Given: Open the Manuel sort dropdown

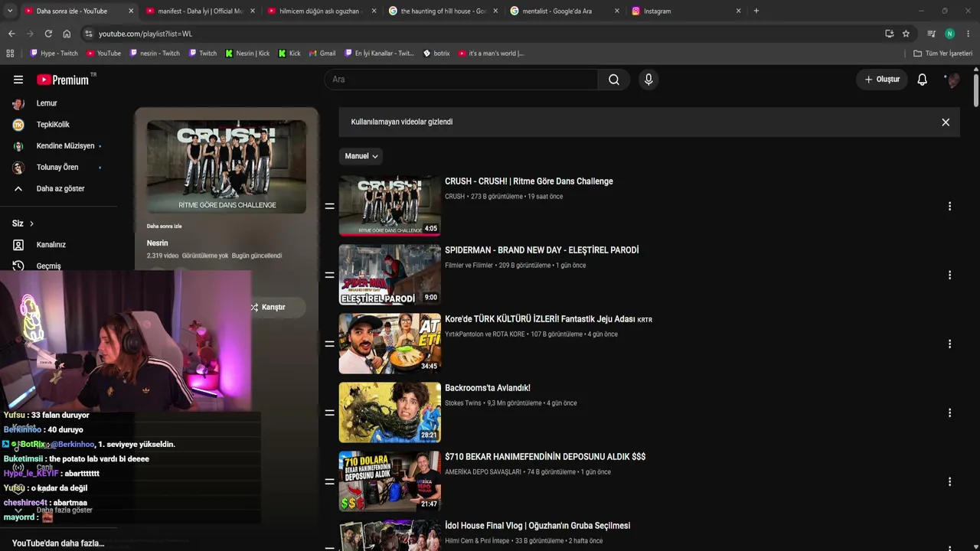Looking at the screenshot, I should 361,156.
